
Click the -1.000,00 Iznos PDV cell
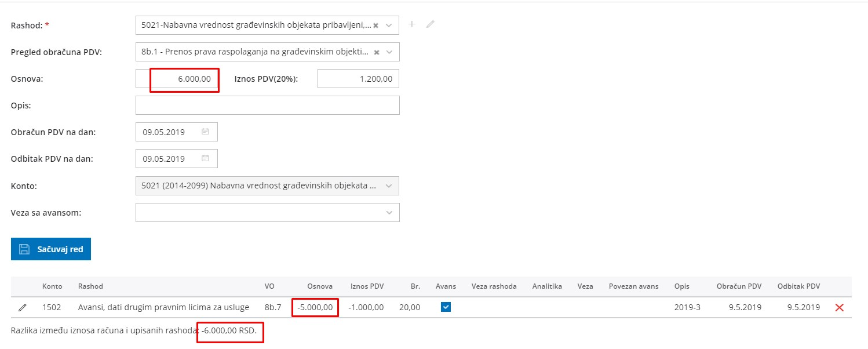click(x=366, y=307)
